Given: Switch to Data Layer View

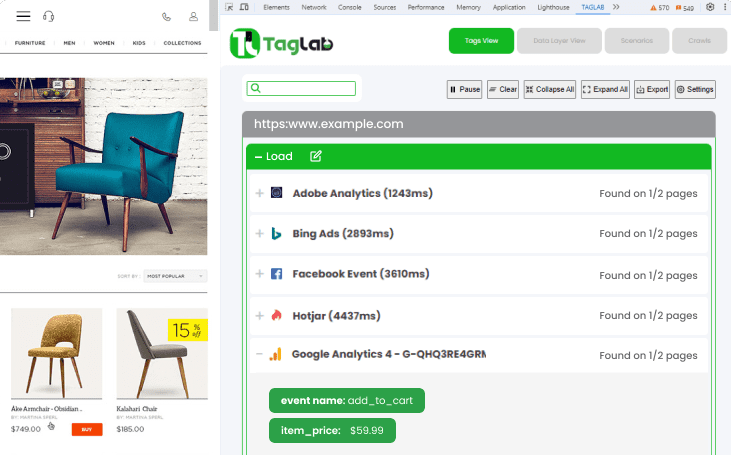Looking at the screenshot, I should (559, 41).
